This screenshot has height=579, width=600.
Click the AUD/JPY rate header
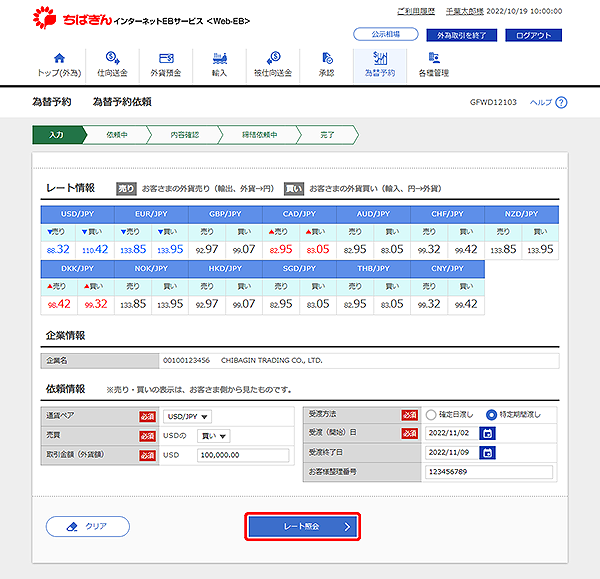373,214
